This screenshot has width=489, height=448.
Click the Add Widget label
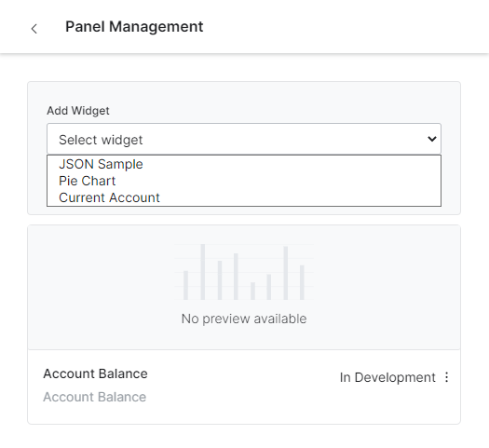(x=78, y=111)
